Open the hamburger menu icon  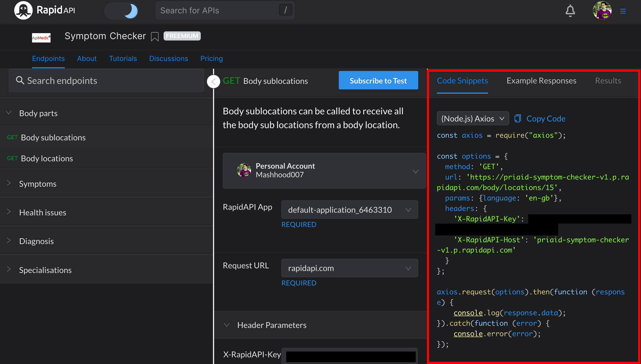623,11
